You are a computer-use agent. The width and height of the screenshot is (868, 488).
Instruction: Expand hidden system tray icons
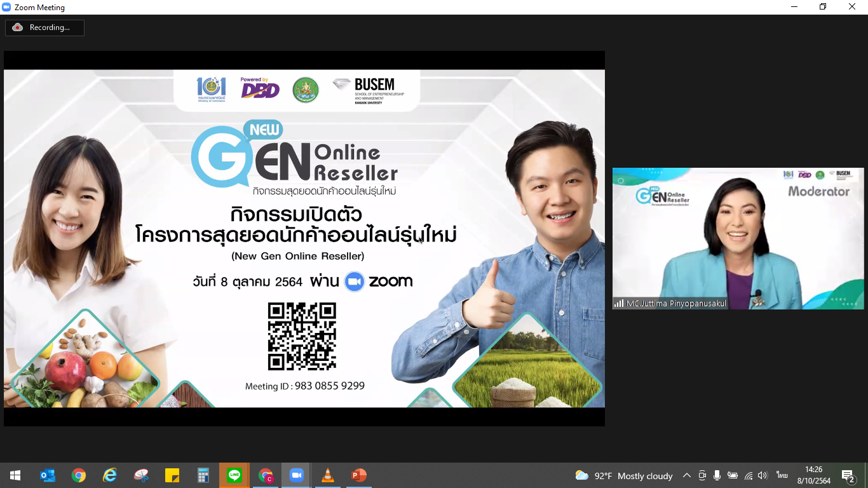[687, 475]
